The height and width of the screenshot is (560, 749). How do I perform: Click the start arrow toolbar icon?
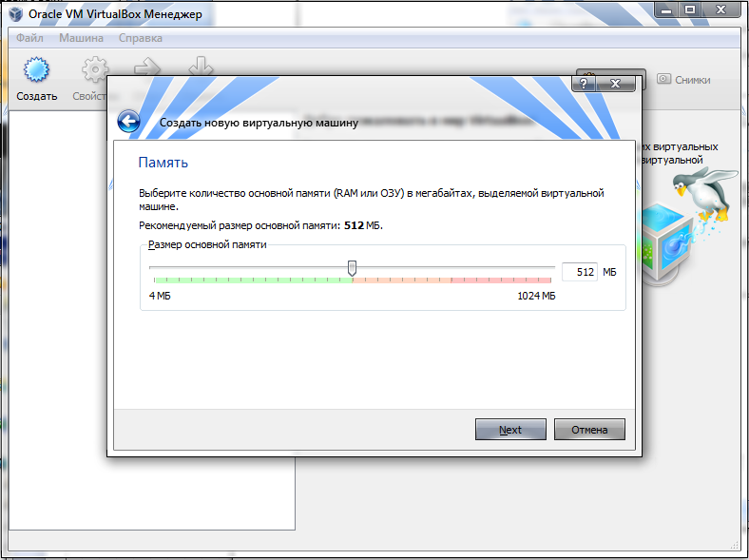[x=147, y=67]
